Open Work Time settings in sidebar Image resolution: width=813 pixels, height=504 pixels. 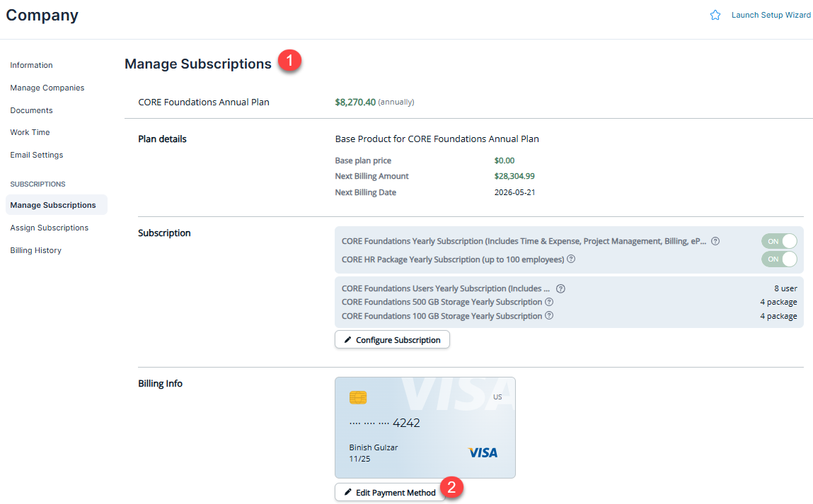(x=30, y=133)
